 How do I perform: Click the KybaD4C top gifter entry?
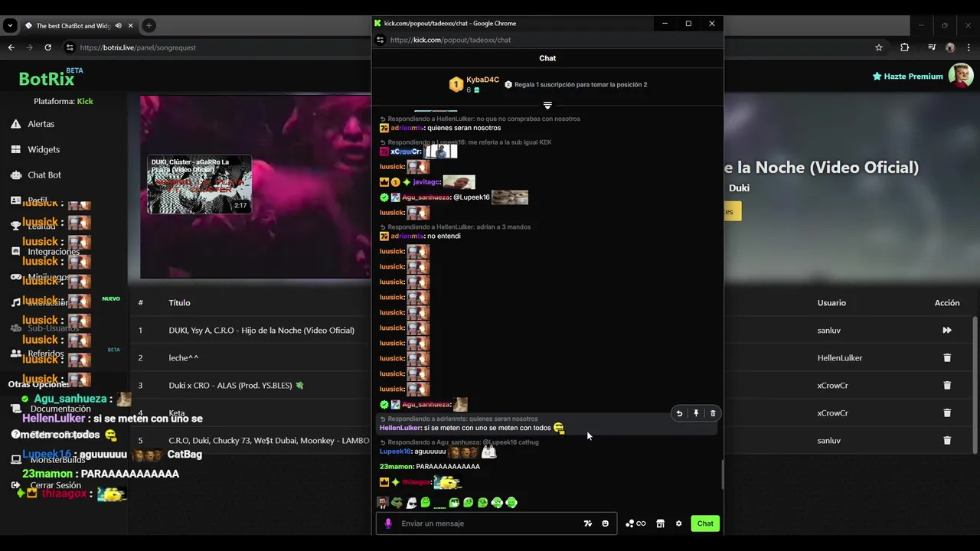pos(475,84)
